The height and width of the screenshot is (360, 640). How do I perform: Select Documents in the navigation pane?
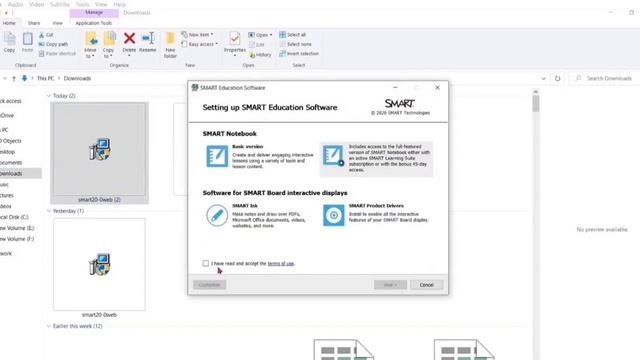click(11, 162)
